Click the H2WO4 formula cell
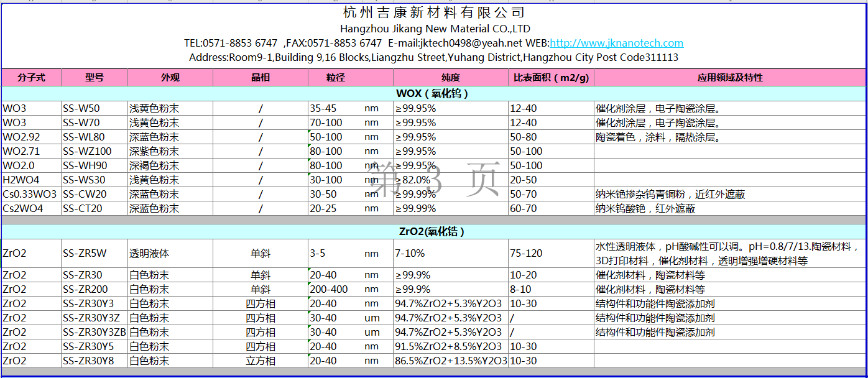The height and width of the screenshot is (378, 868). pos(31,180)
